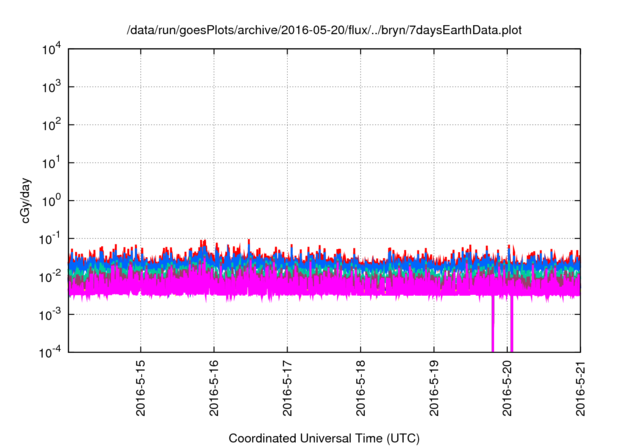Click the plot title file path
This screenshot has height=448, width=640.
click(x=324, y=31)
